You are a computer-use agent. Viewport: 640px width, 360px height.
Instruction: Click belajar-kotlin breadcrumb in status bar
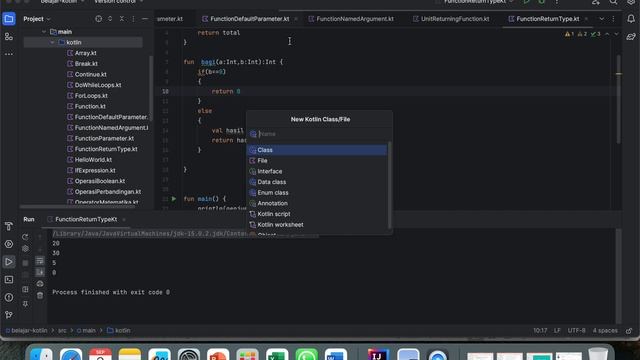[x=27, y=331]
